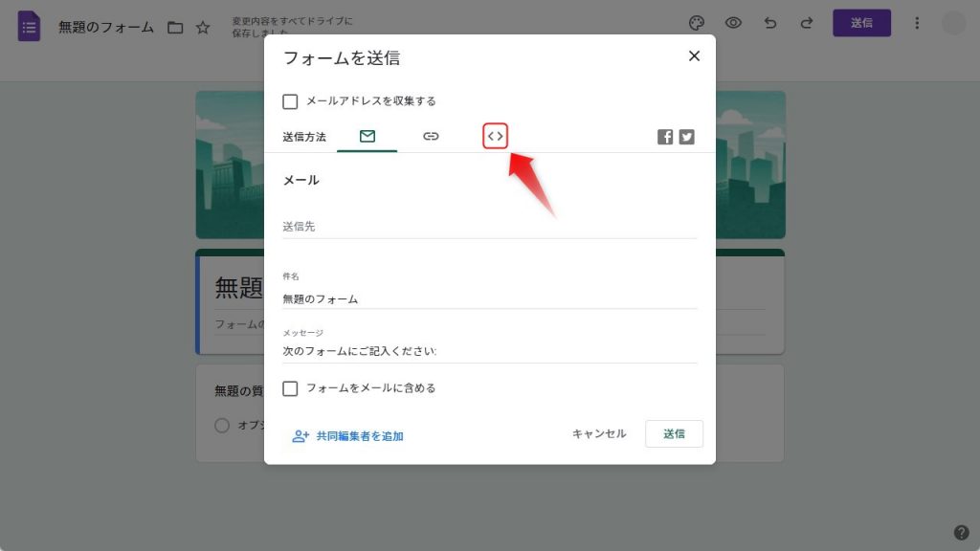Click the move to folder icon
This screenshot has height=551, width=980.
point(175,28)
